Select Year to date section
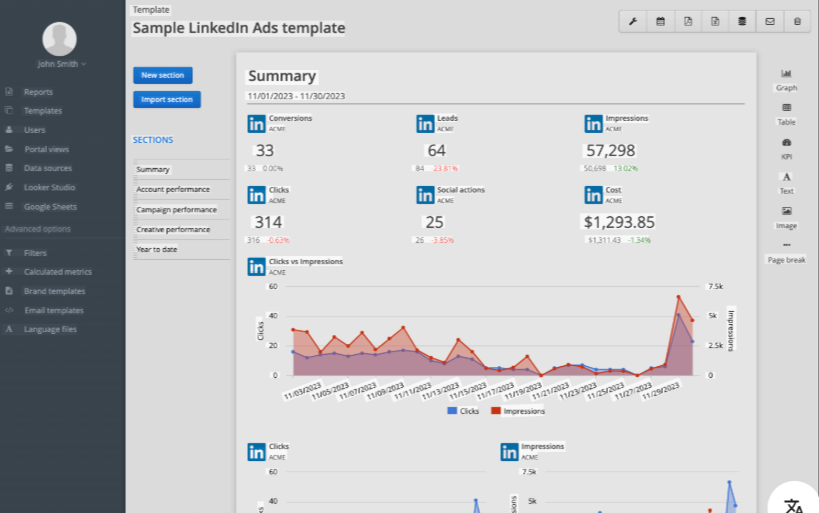The width and height of the screenshot is (819, 513). click(181, 249)
